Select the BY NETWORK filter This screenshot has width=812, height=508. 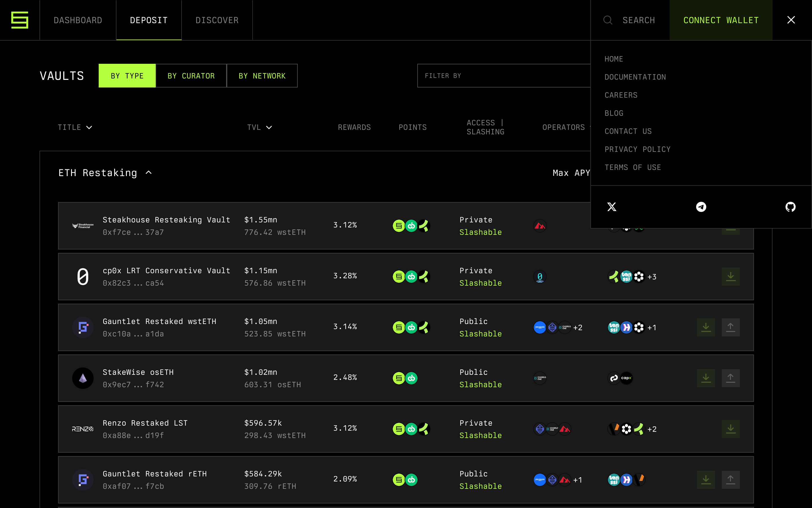pyautogui.click(x=262, y=76)
